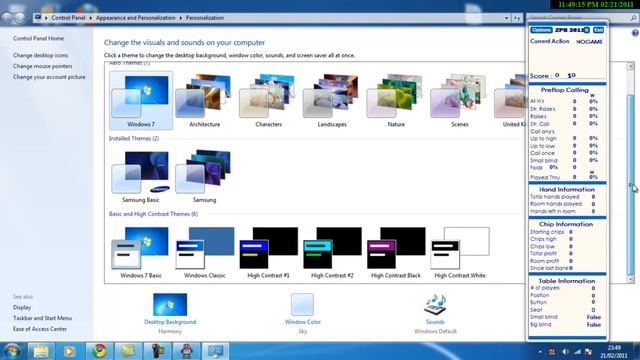Click the Preflop Calling section header

coord(564,90)
